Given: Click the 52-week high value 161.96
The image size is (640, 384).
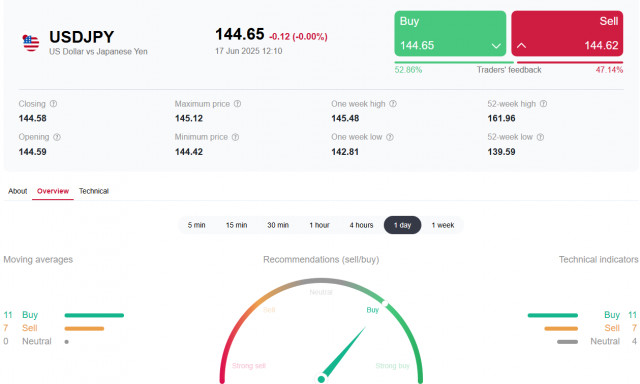Looking at the screenshot, I should coord(501,118).
